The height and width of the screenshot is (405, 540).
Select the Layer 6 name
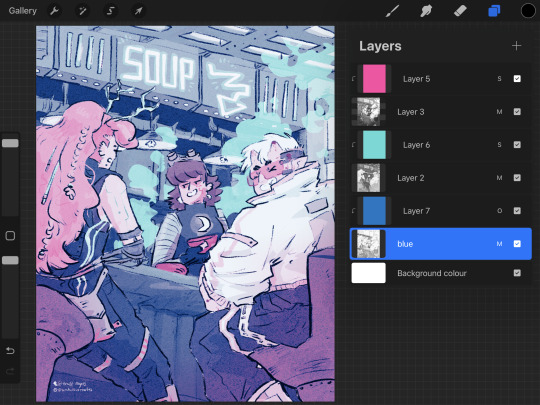click(416, 145)
